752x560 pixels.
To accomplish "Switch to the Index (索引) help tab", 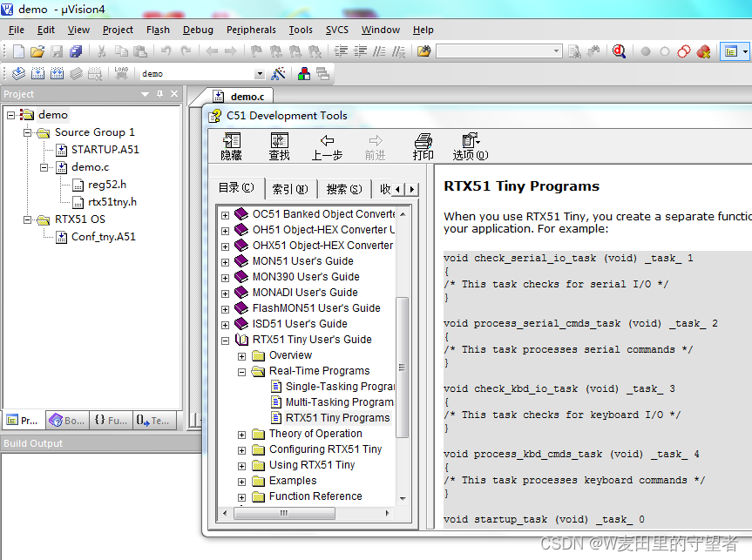I will 290,189.
